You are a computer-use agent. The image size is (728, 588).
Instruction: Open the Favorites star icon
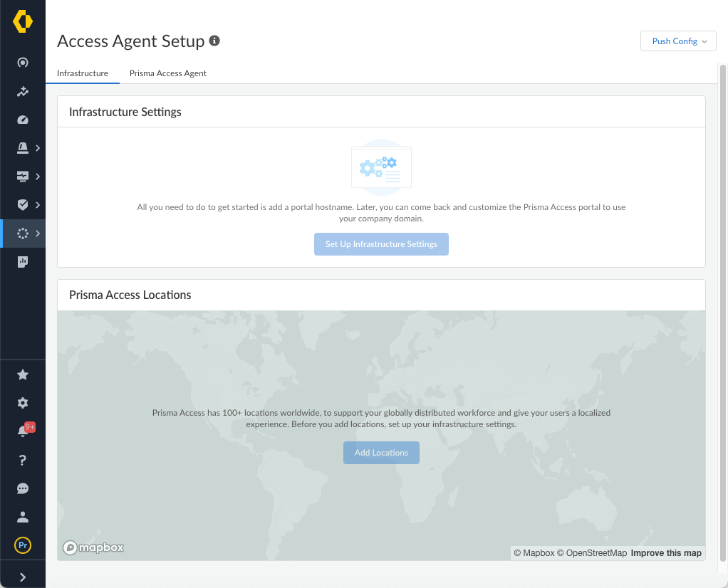point(22,374)
